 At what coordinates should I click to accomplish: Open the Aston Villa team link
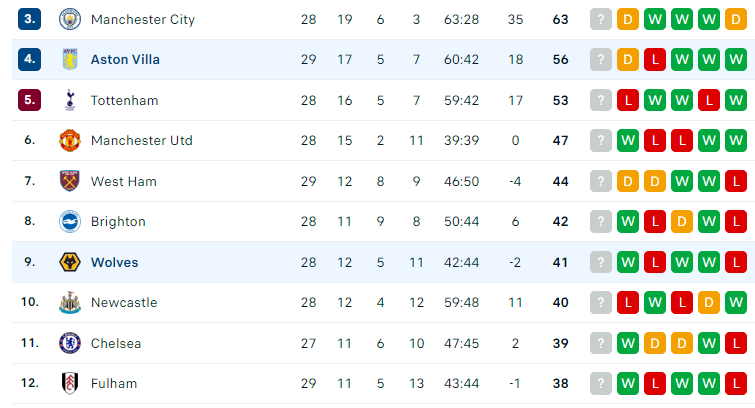coord(125,59)
